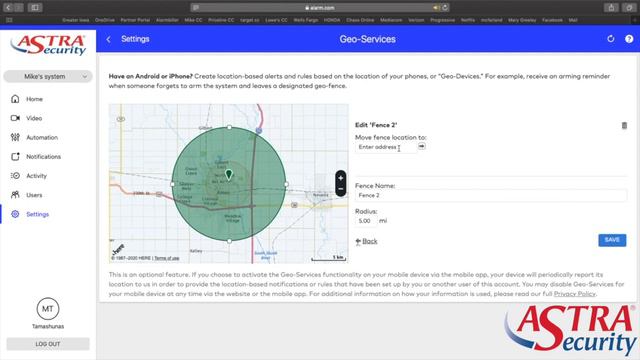640x360 pixels.
Task: Click the browser forward arrow
Action: [x=18, y=7]
